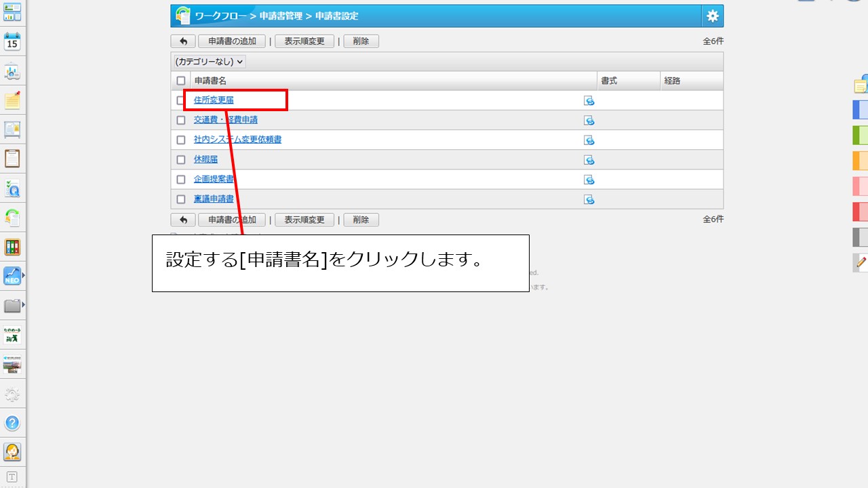Click the bottom 削除 button
The width and height of the screenshot is (868, 488).
point(361,220)
